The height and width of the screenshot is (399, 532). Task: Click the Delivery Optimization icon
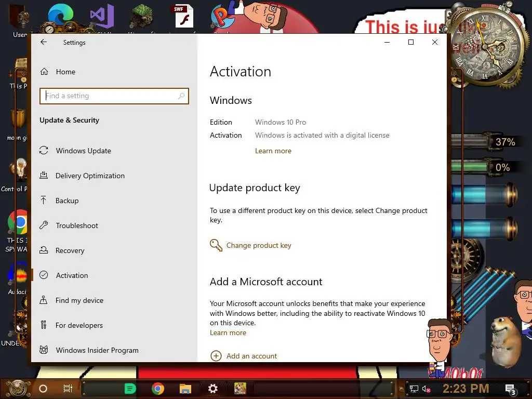coord(44,176)
